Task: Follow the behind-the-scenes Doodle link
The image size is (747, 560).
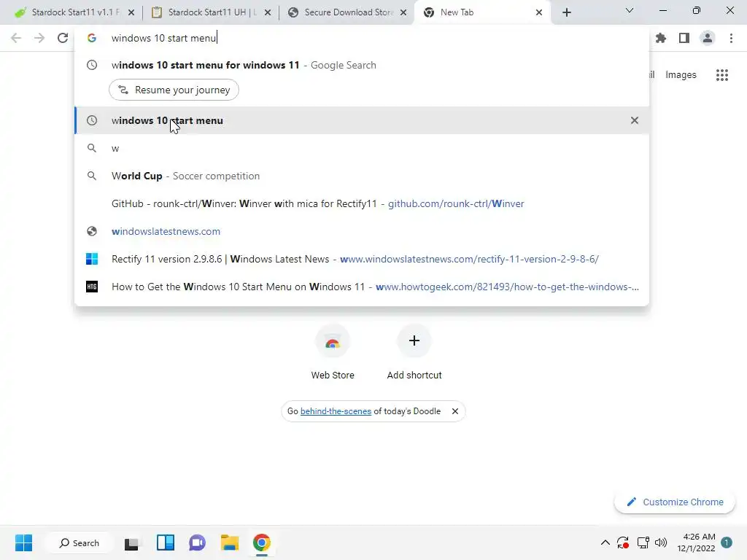Action: click(336, 411)
